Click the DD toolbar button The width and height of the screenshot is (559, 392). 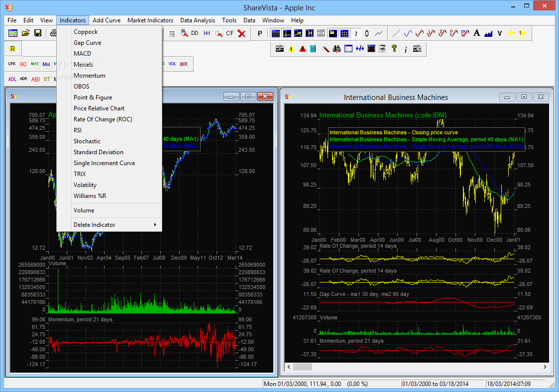click(195, 33)
